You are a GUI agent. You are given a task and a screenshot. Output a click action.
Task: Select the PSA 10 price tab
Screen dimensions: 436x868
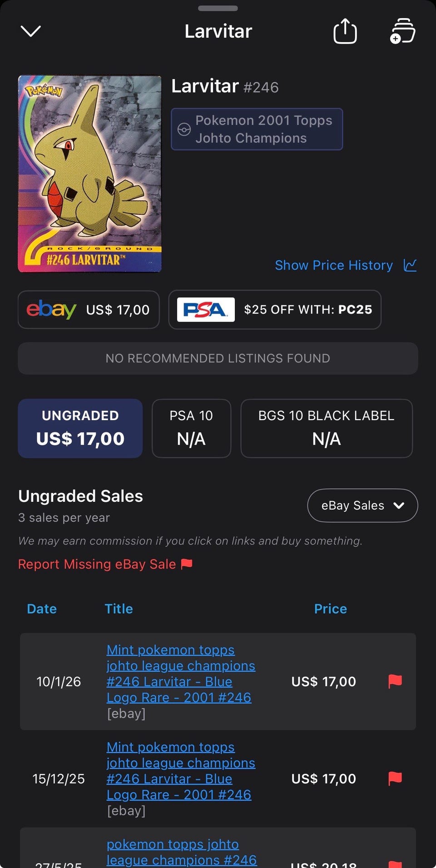coord(191,428)
